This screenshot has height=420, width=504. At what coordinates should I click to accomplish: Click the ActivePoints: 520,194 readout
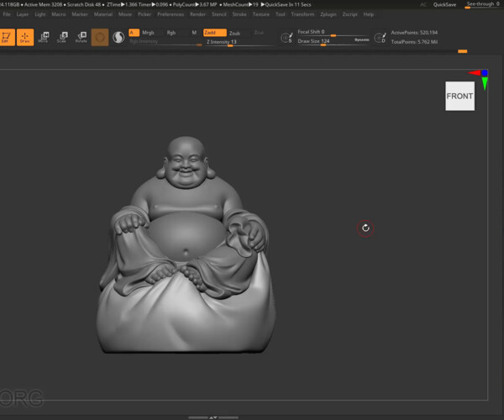414,33
